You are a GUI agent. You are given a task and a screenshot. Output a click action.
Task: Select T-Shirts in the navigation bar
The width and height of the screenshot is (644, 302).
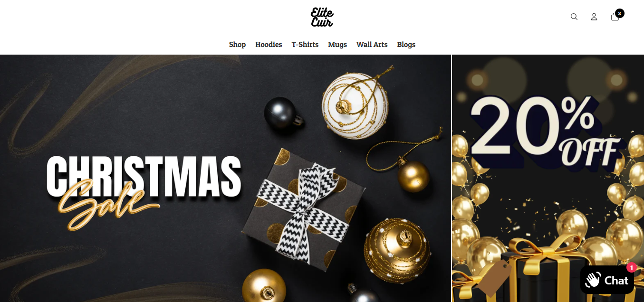pos(305,44)
